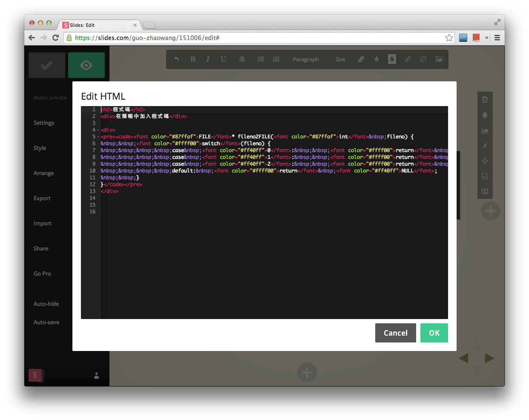Click the lightning bolt icon in right toolbar
The height and width of the screenshot is (420, 529).
485,146
